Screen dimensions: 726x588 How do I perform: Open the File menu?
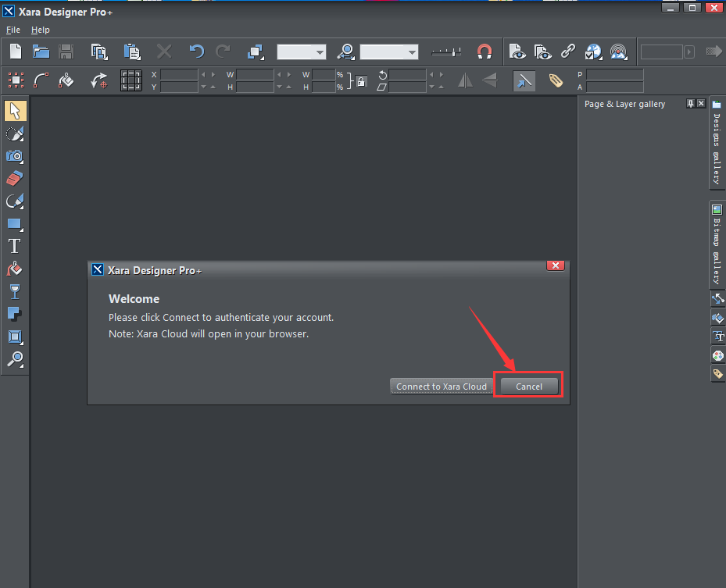click(x=13, y=30)
